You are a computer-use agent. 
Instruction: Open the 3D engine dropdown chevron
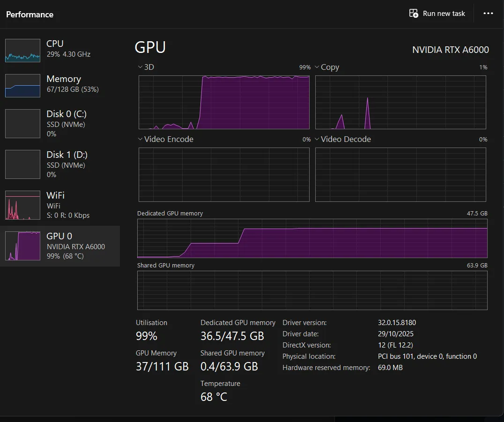(x=140, y=67)
